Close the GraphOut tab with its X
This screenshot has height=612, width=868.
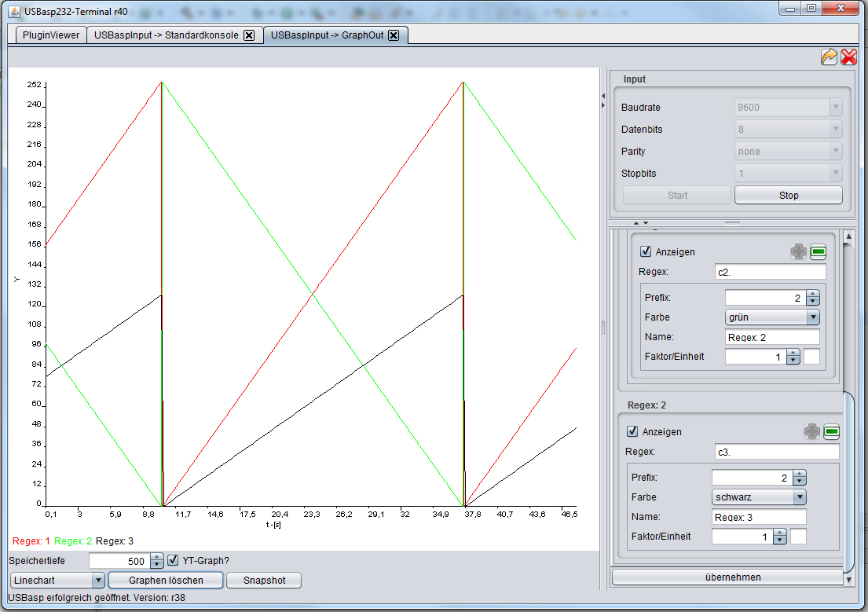[394, 35]
